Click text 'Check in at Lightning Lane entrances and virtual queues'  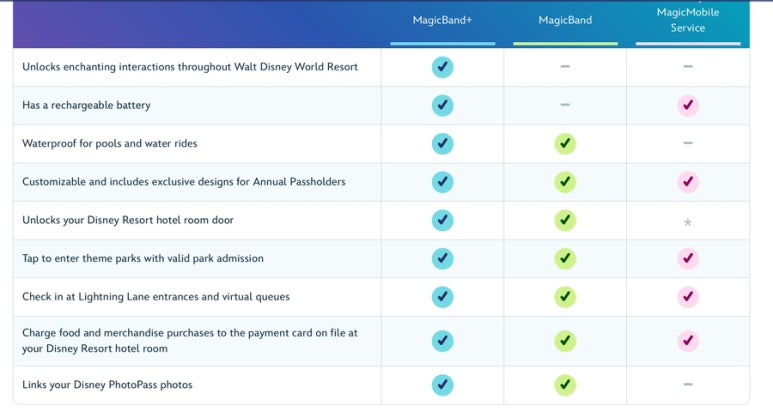tap(156, 297)
